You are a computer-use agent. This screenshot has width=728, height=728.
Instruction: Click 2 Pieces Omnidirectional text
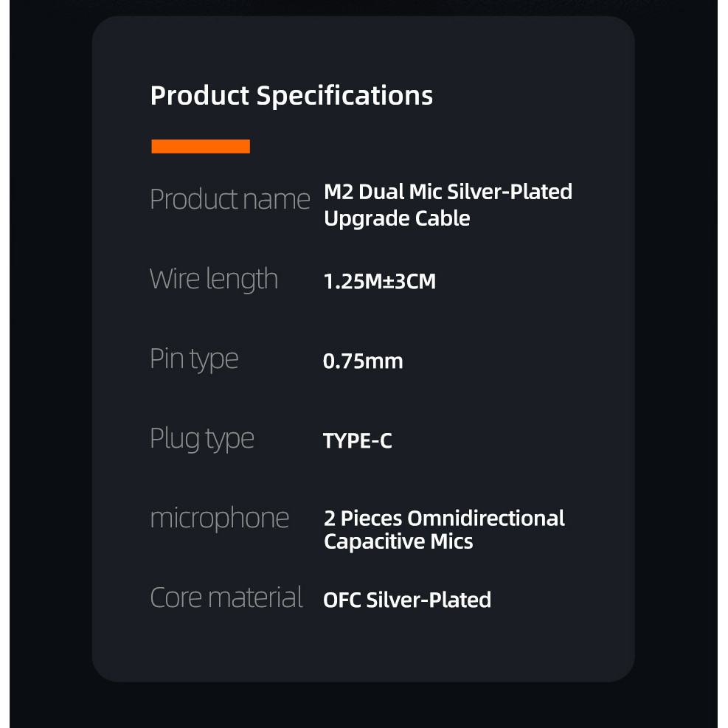click(x=444, y=518)
